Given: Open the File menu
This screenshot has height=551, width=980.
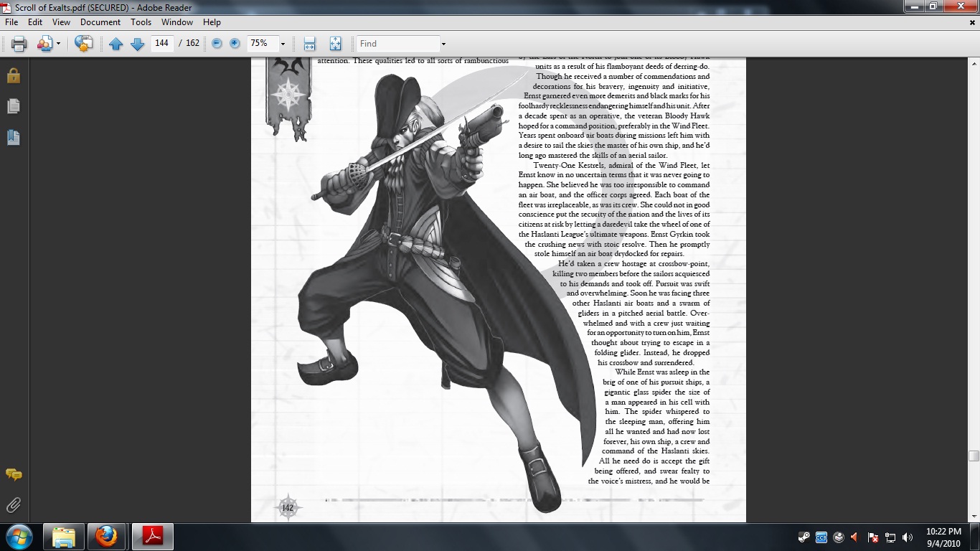Looking at the screenshot, I should tap(11, 22).
